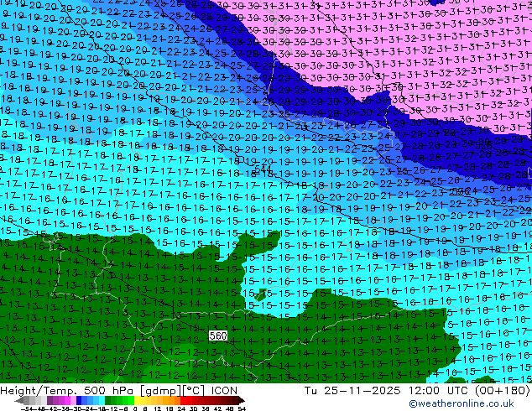The image size is (532, 411).
Task: Click the 544 height contour label
Action: (263, 169)
